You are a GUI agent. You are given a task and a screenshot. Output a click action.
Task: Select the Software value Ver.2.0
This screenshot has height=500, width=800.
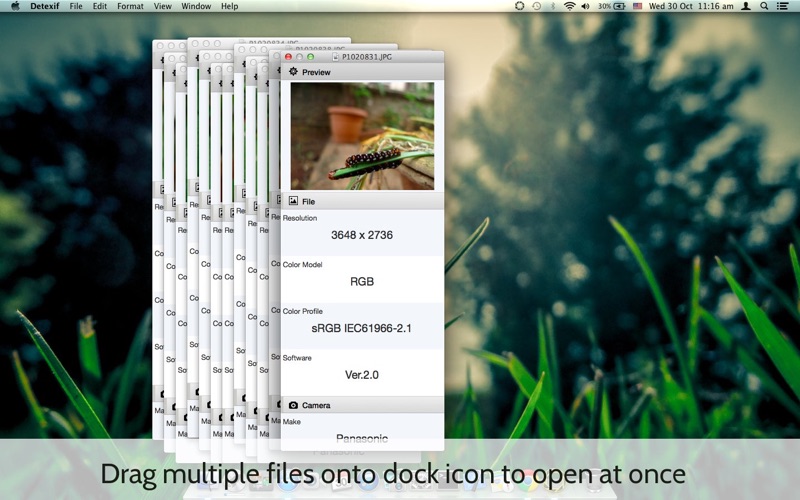click(362, 374)
